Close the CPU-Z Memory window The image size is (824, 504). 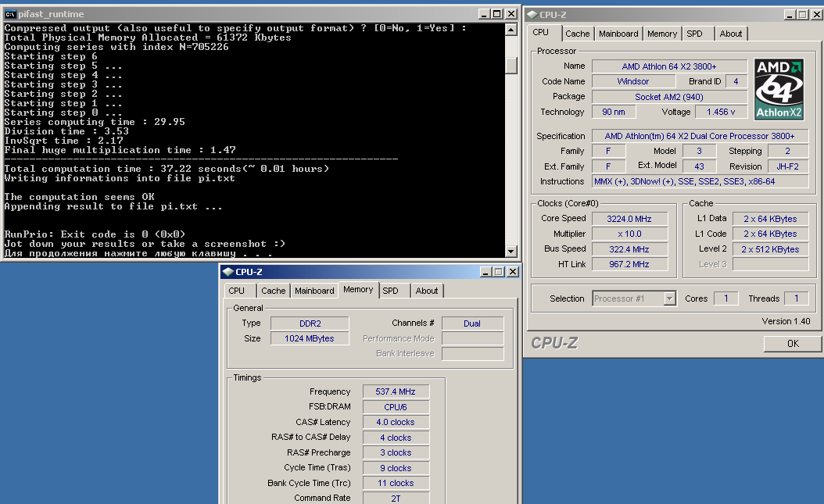pos(512,272)
